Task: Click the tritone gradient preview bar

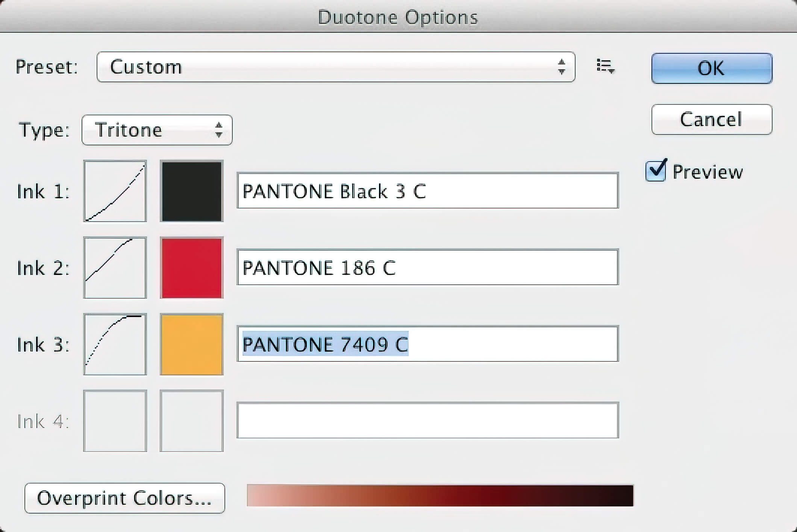Action: click(x=440, y=496)
